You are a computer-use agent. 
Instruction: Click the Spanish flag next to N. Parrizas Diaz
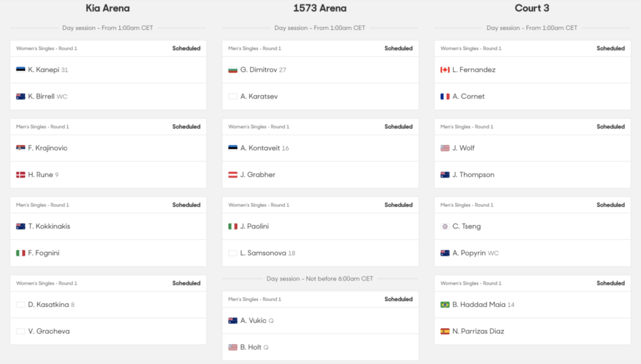(x=445, y=331)
